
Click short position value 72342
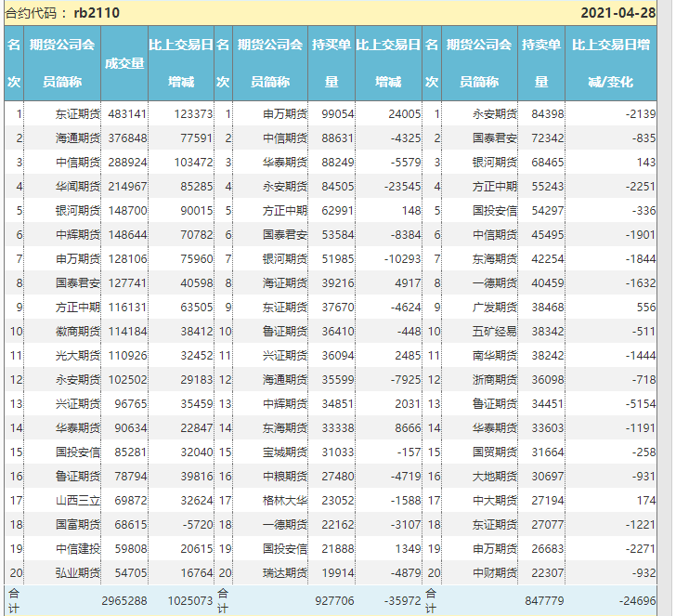click(x=547, y=138)
